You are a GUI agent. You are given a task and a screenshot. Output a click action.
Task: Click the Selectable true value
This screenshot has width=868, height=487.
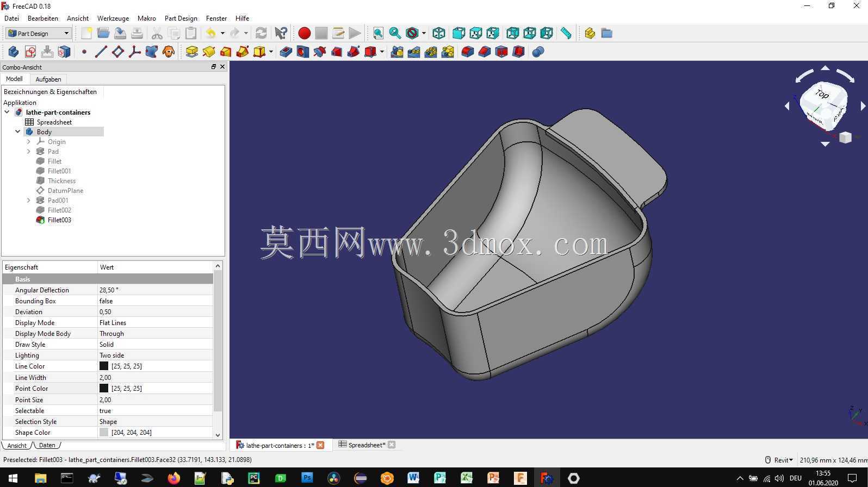[x=155, y=410]
